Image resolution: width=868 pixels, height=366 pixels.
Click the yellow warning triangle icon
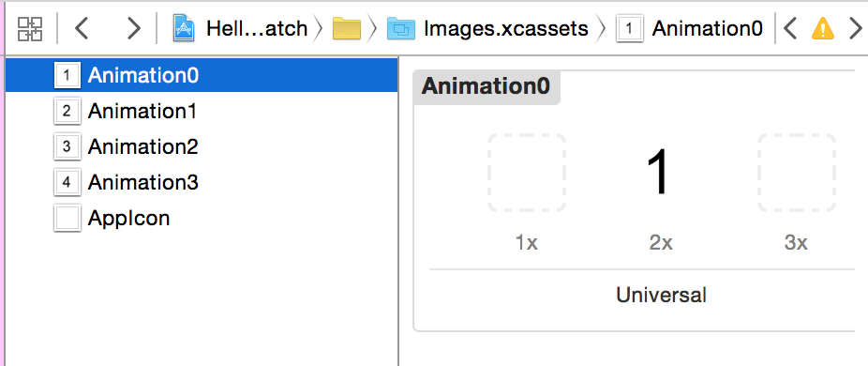(x=823, y=28)
